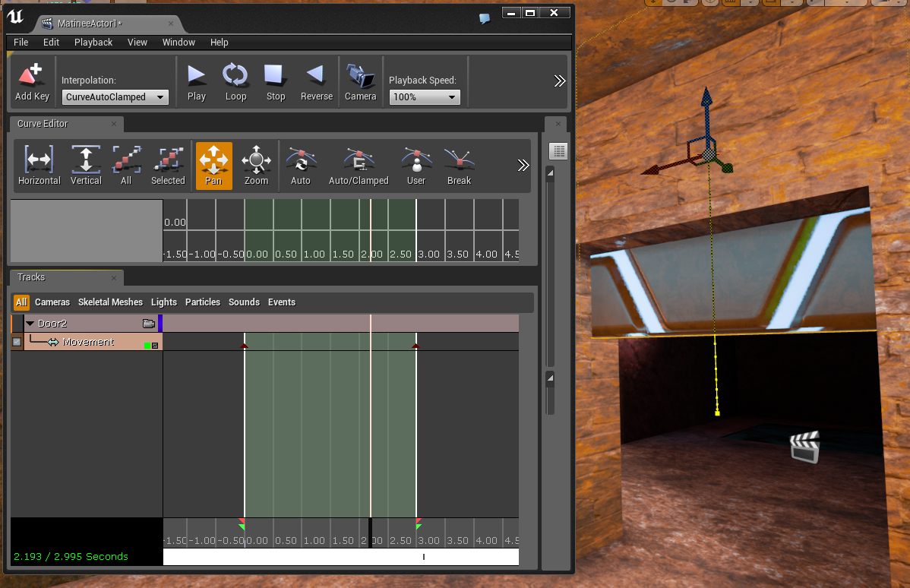Fit the curve view horizontally
The height and width of the screenshot is (588, 910).
coord(39,160)
